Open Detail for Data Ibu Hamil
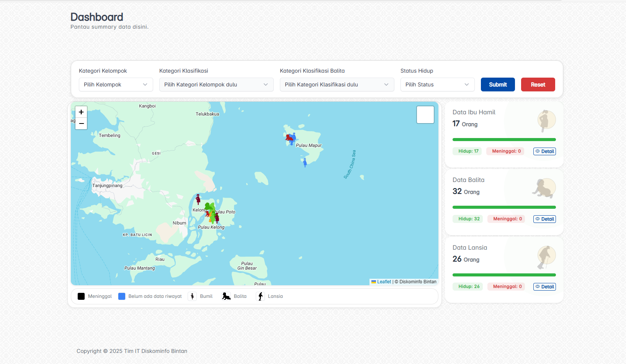Image resolution: width=626 pixels, height=364 pixels. 544,151
